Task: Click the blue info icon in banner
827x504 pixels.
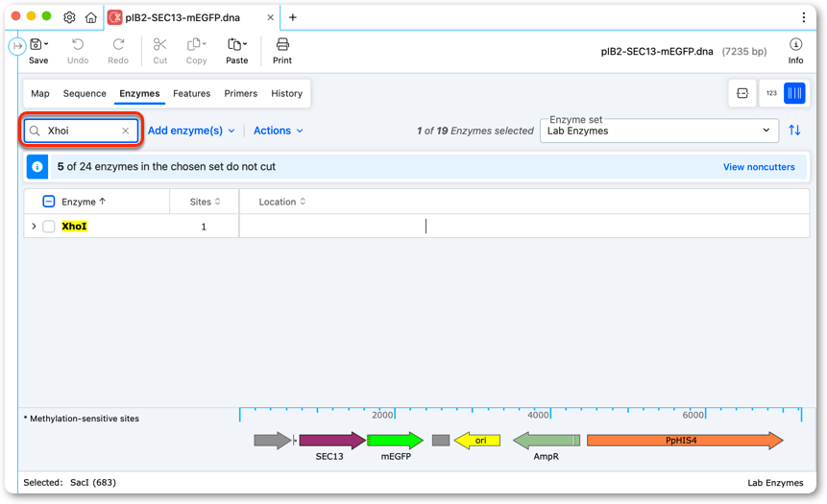Action: [36, 167]
